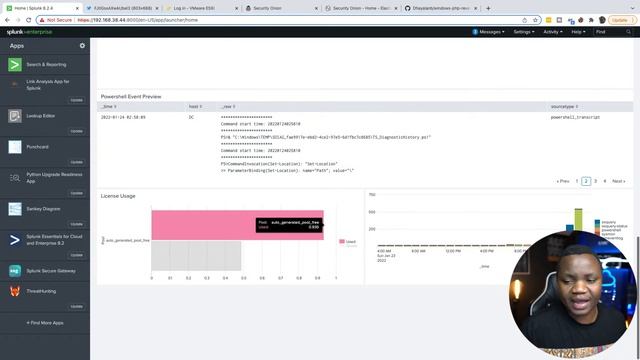Open the Settings dropdown menu
The image size is (640, 360).
524,32
